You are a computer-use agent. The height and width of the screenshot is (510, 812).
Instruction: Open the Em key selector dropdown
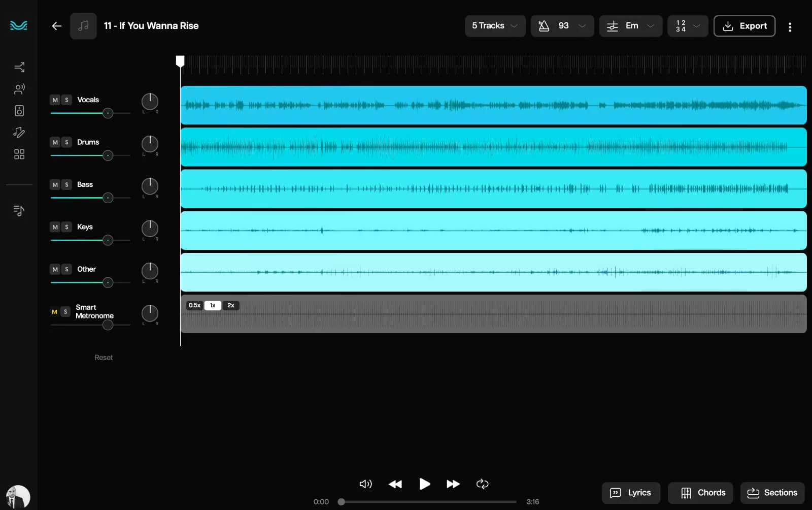pyautogui.click(x=630, y=26)
